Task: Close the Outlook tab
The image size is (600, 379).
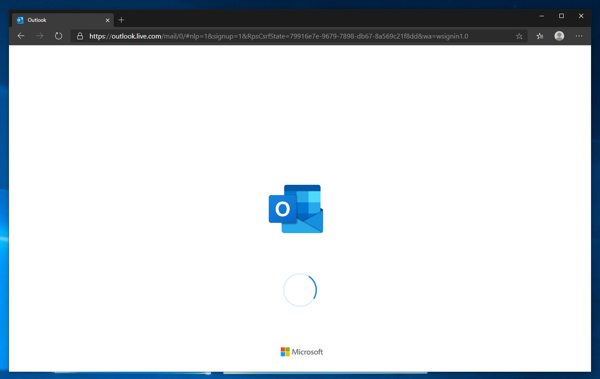Action: point(108,20)
